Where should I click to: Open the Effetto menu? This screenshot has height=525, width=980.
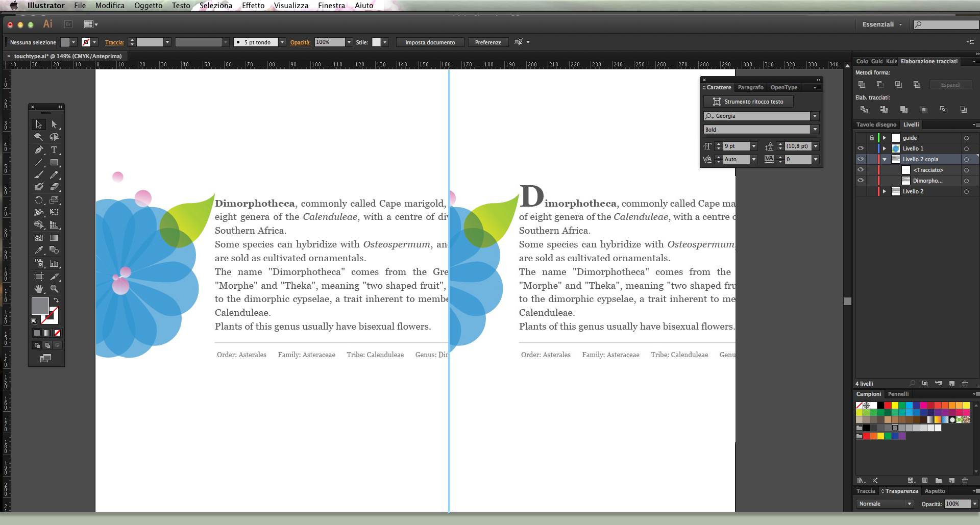click(x=253, y=6)
